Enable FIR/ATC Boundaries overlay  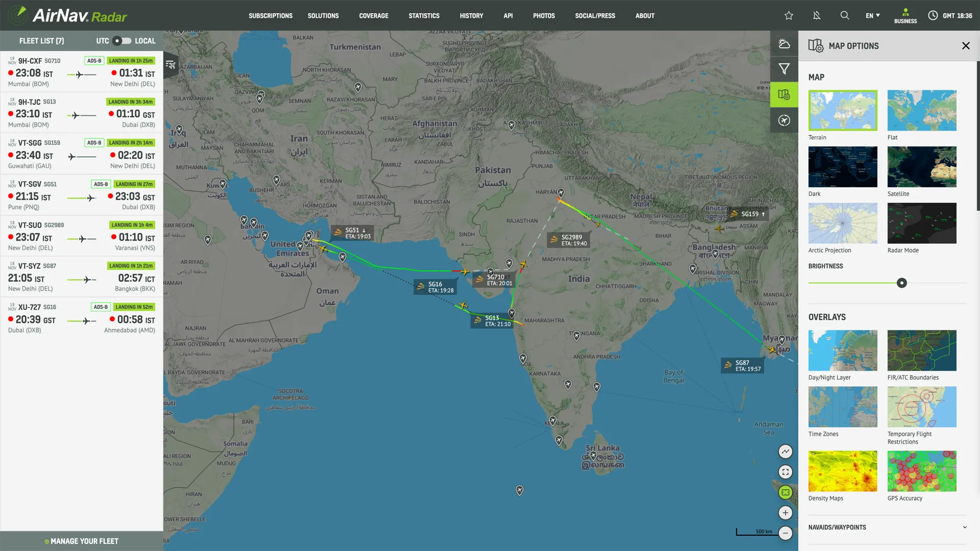[x=921, y=350]
